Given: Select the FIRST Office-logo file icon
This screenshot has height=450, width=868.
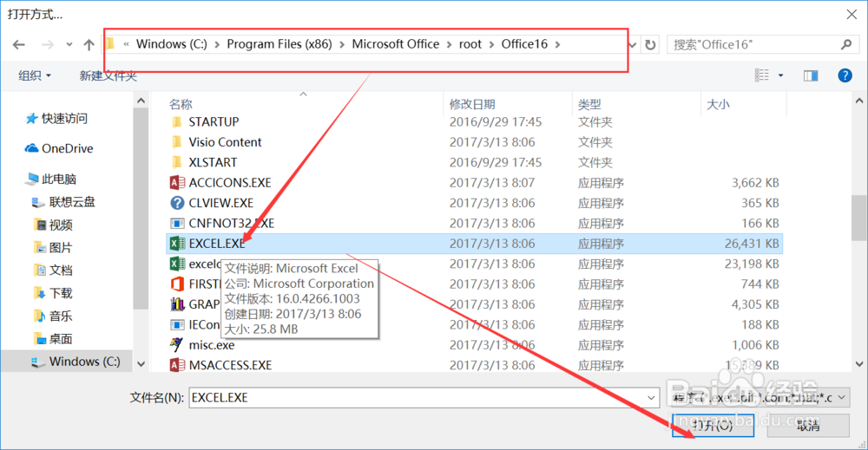Looking at the screenshot, I should click(177, 284).
